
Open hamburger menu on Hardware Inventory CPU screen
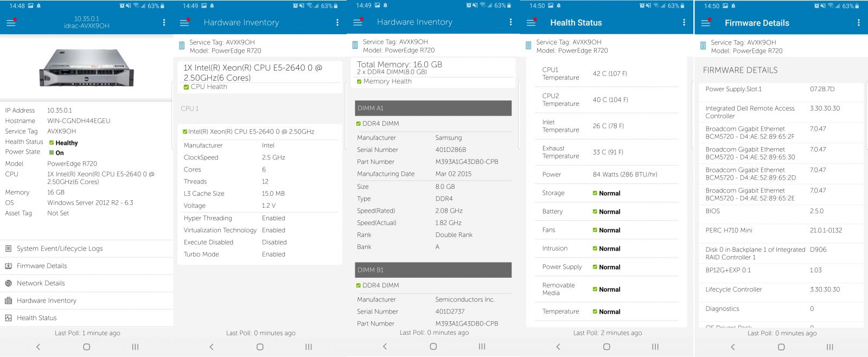click(x=184, y=23)
